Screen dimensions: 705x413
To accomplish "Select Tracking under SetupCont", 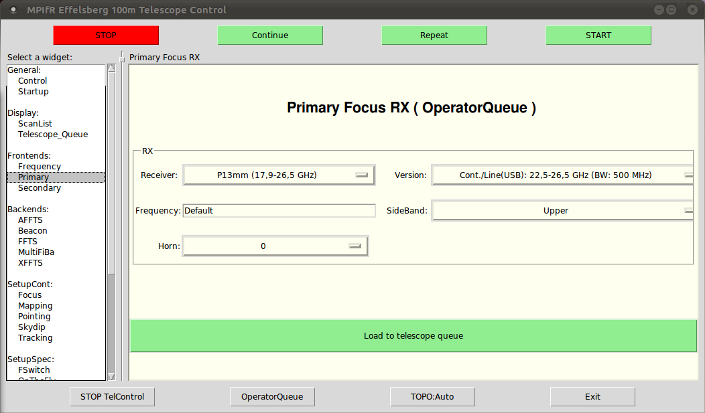I will click(x=35, y=338).
